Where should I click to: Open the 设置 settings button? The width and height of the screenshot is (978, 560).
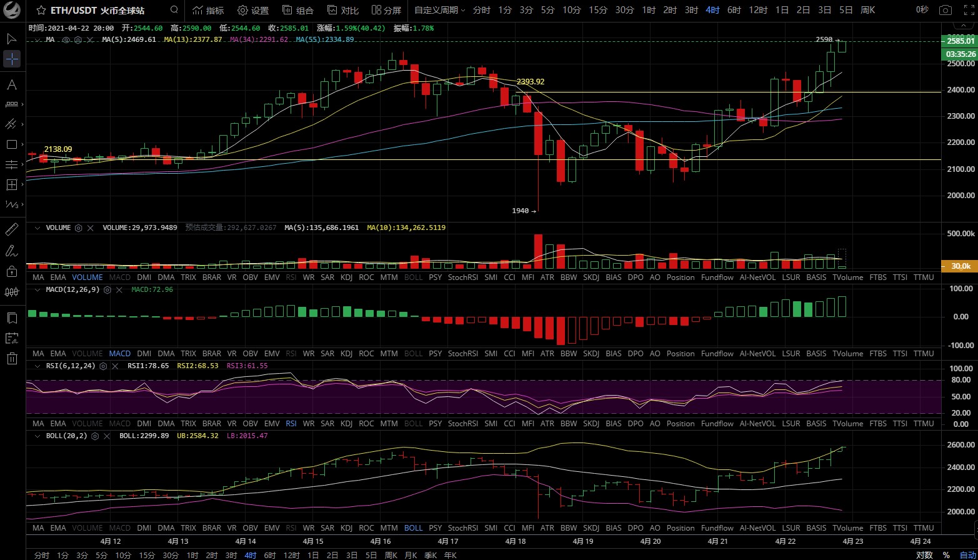pos(253,10)
